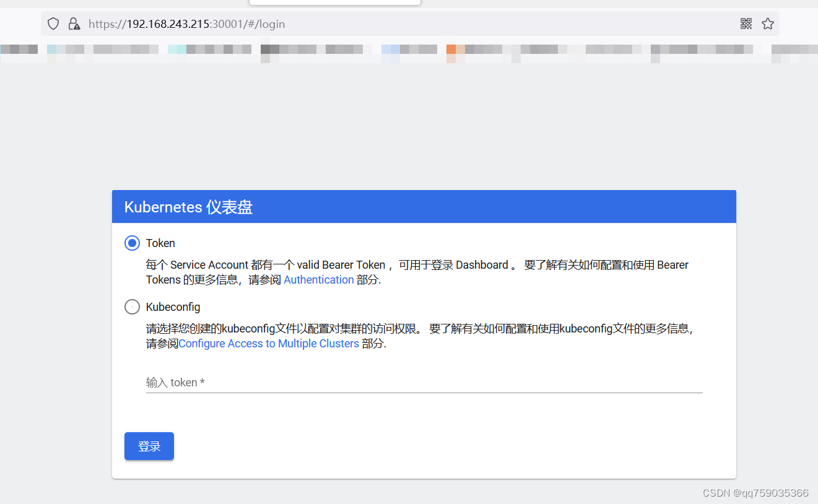
Task: Click the URL in the address bar
Action: point(187,24)
